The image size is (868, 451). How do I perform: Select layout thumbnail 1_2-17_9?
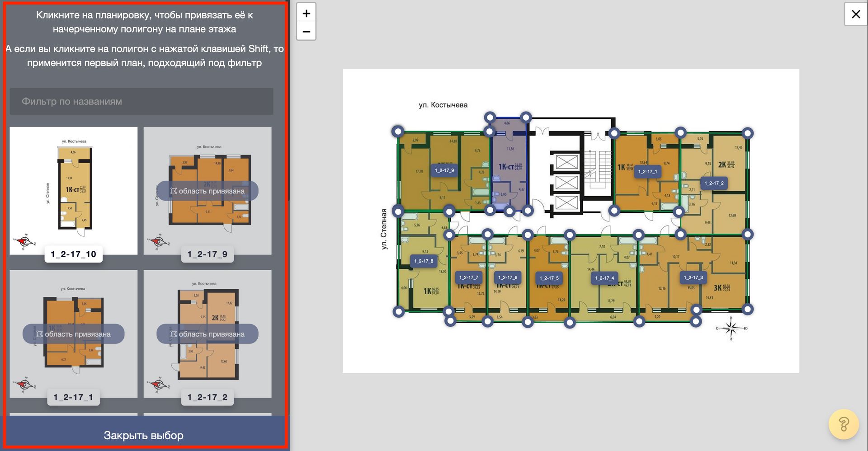coord(208,191)
